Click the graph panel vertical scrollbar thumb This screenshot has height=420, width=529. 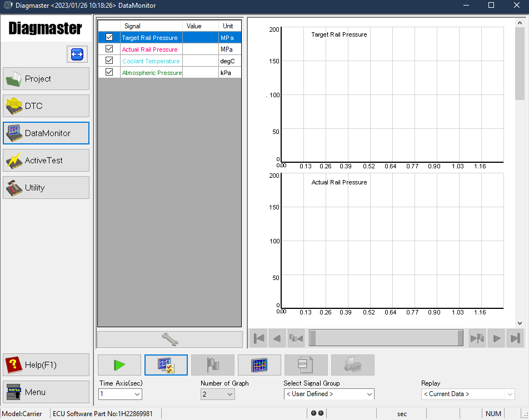click(520, 63)
